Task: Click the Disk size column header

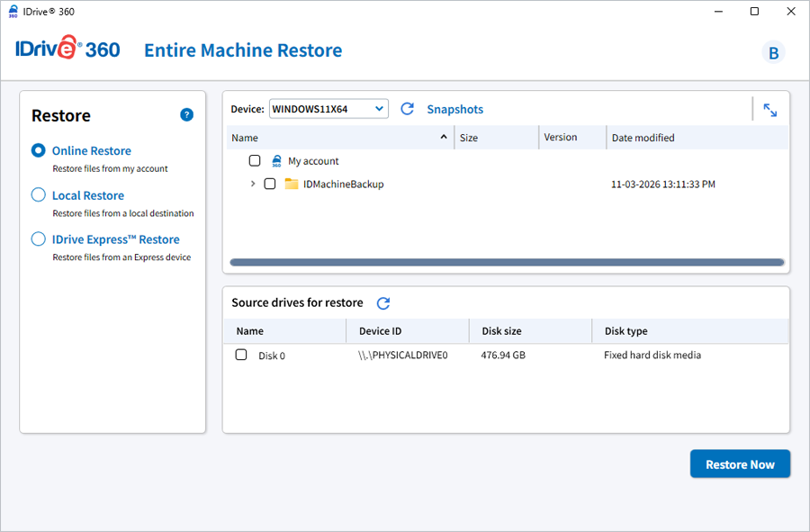Action: tap(530, 331)
